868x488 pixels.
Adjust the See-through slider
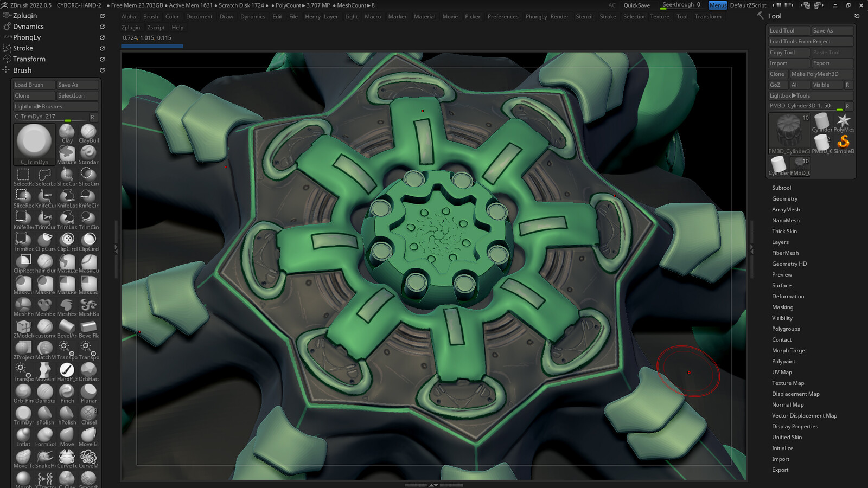pos(682,5)
